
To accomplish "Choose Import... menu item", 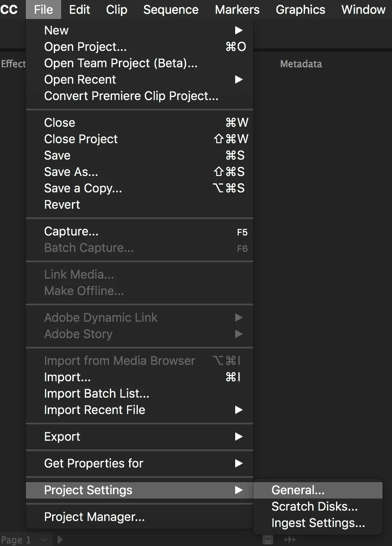I will point(140,377).
